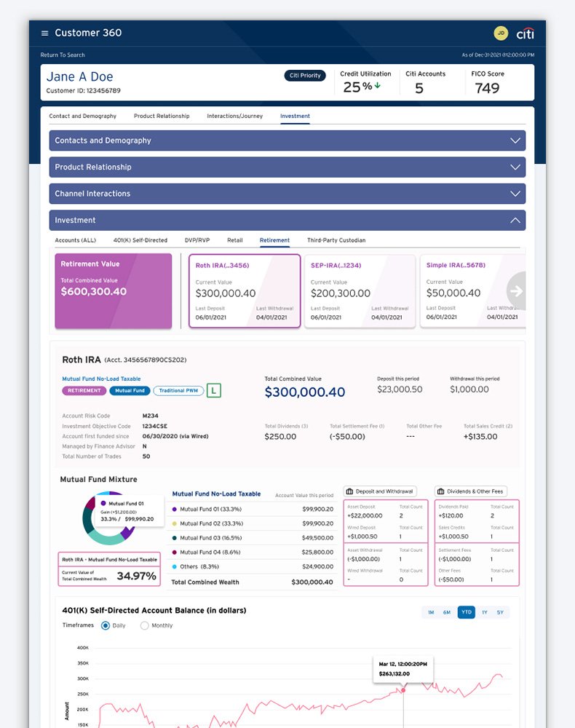Image resolution: width=575 pixels, height=728 pixels.
Task: Click purple dot for Mutual Fund 01
Action: coord(175,510)
